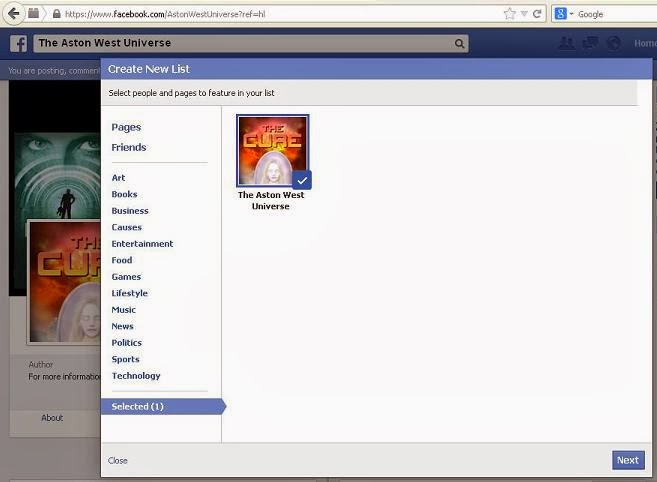
Task: Click the Facebook logo icon
Action: click(x=18, y=44)
